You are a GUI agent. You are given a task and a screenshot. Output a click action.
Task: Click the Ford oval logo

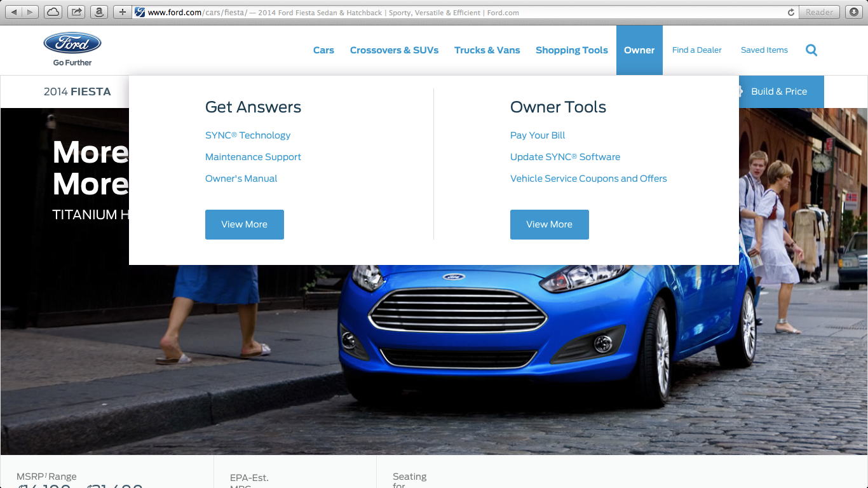72,43
